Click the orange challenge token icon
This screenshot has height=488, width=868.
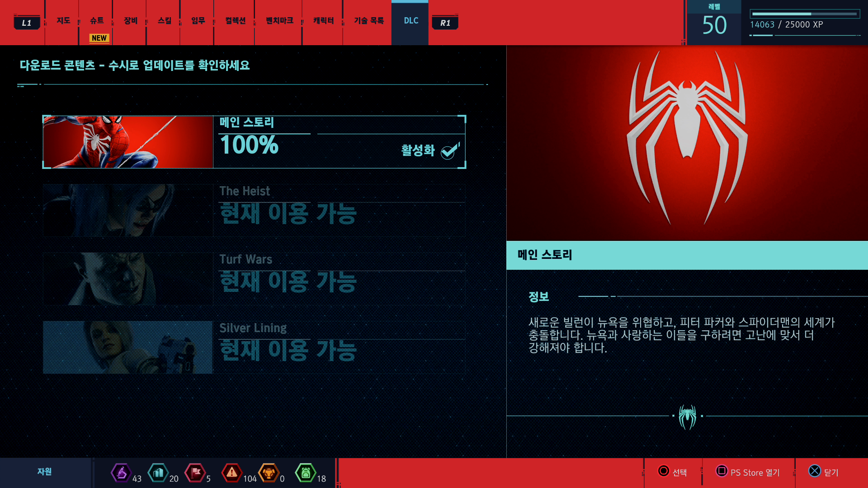269,473
